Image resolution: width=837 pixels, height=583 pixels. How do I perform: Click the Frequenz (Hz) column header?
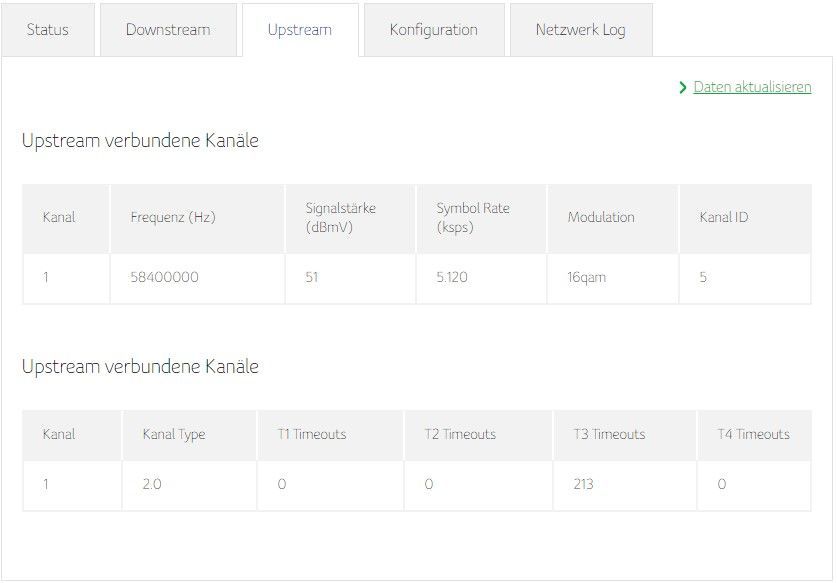click(173, 218)
